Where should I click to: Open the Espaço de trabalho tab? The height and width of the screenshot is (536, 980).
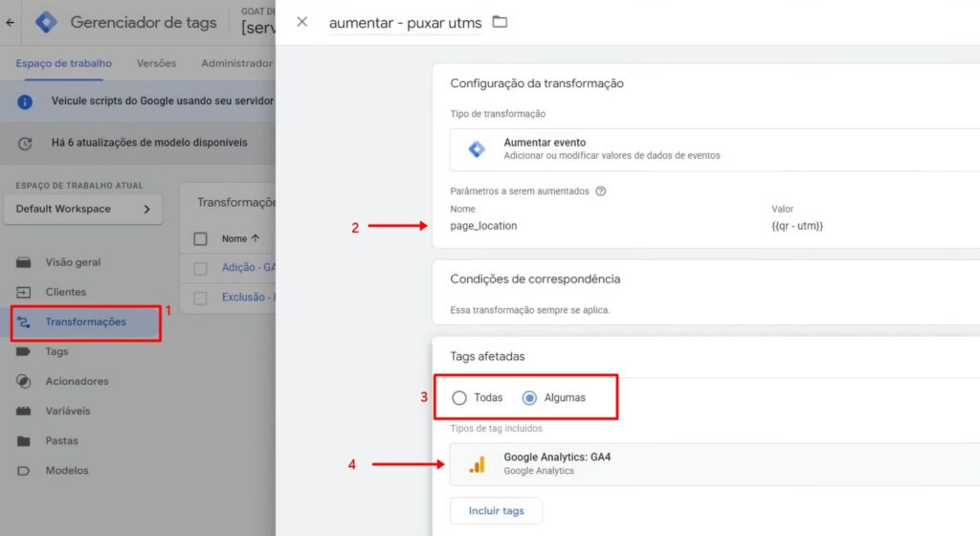63,63
